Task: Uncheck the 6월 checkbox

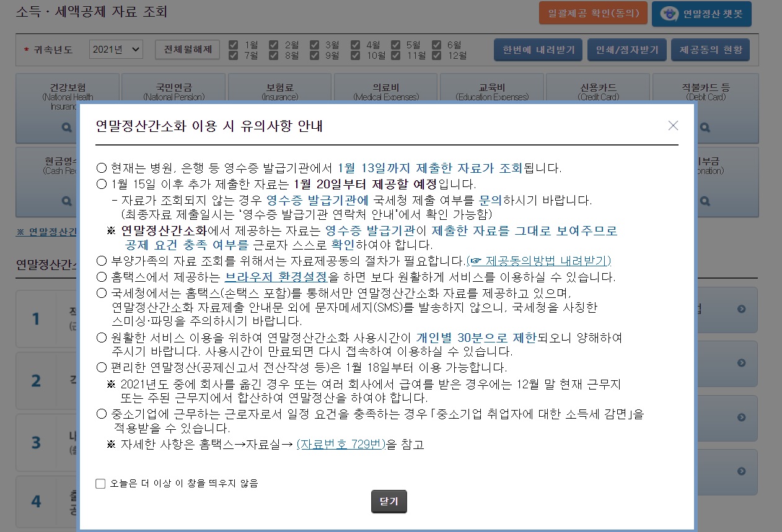Action: click(436, 45)
